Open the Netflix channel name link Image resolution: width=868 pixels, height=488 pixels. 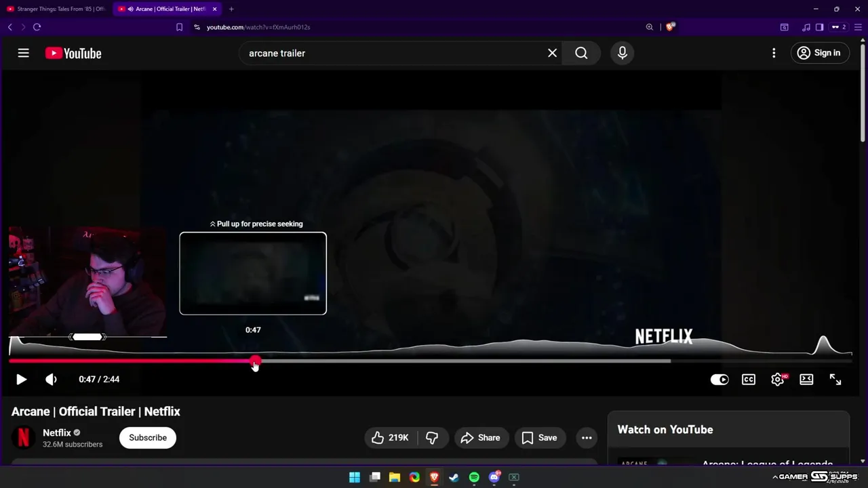point(57,432)
